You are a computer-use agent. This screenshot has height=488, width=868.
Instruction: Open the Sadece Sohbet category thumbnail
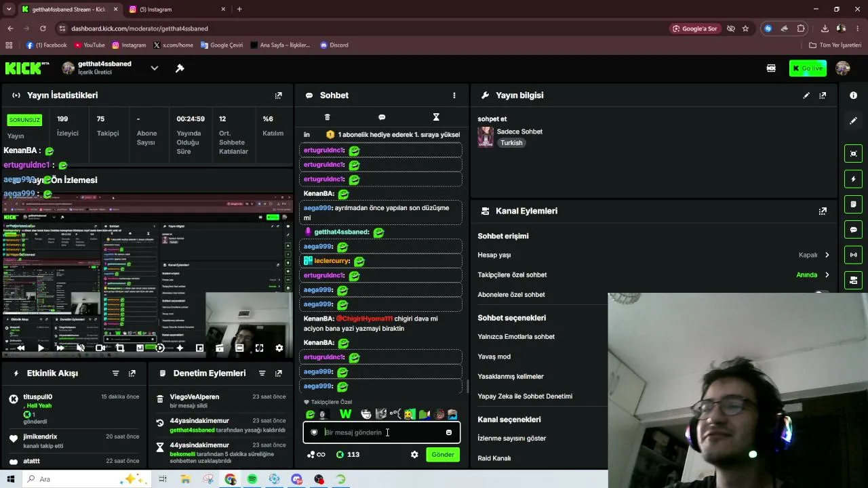(486, 137)
